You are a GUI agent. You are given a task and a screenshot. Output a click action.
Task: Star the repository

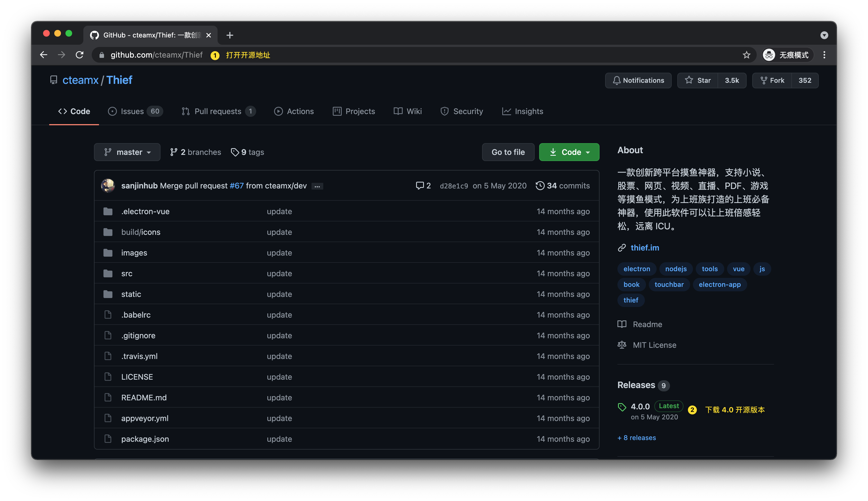[x=697, y=80]
